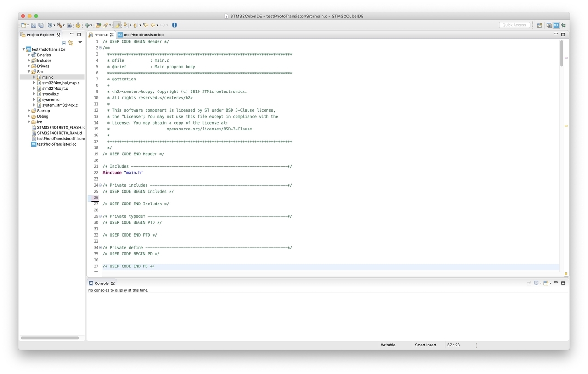Click the Open Perspective icon
The image size is (588, 374).
(540, 25)
